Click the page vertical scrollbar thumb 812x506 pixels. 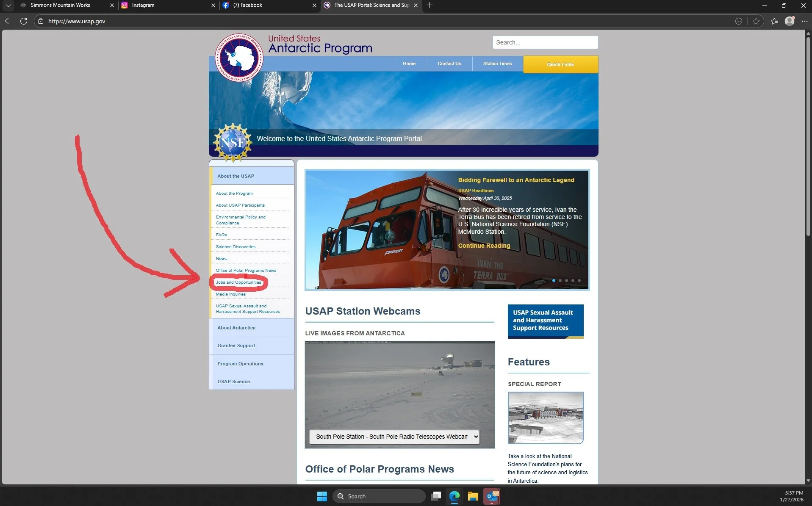point(808,136)
